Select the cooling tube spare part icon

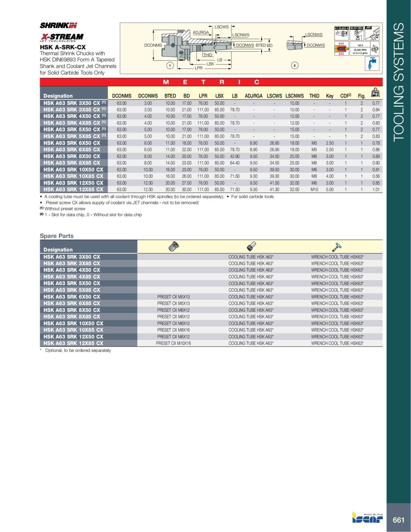click(252, 246)
